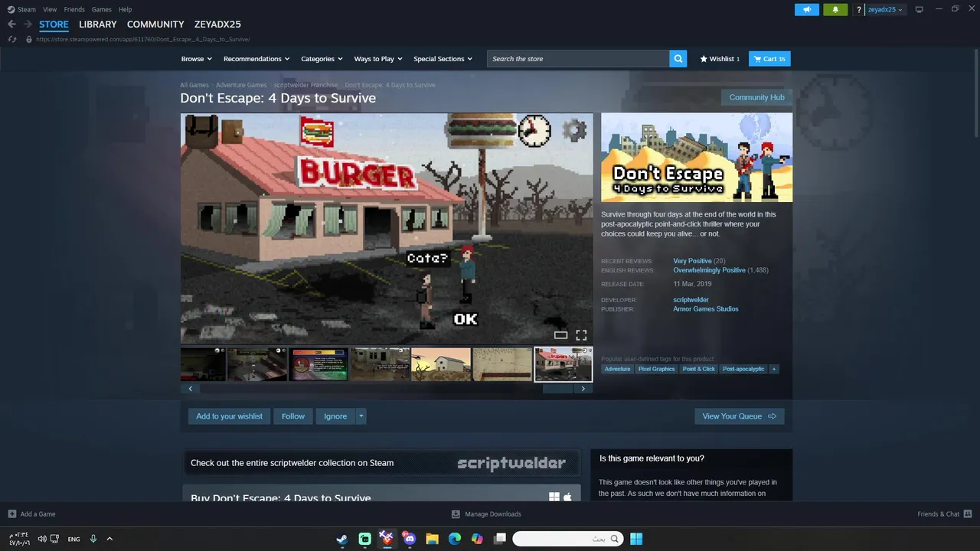Image resolution: width=980 pixels, height=551 pixels.
Task: Click the announcements megaphone icon
Action: pyautogui.click(x=807, y=9)
